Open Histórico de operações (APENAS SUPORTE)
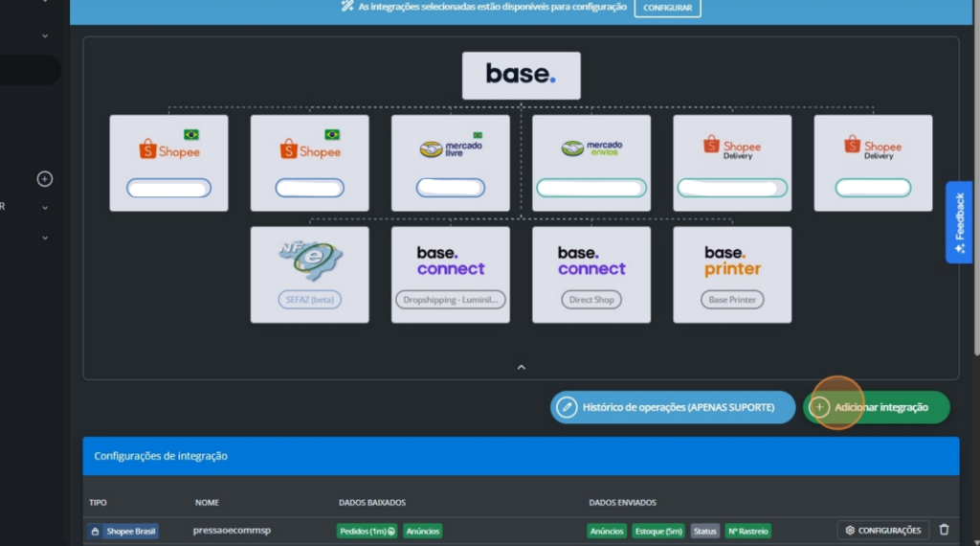This screenshot has height=546, width=980. [x=673, y=407]
